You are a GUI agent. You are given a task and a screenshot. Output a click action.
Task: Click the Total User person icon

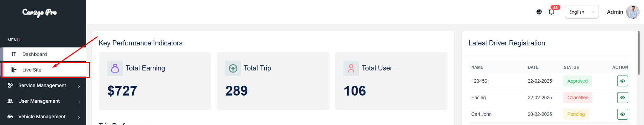(x=351, y=68)
